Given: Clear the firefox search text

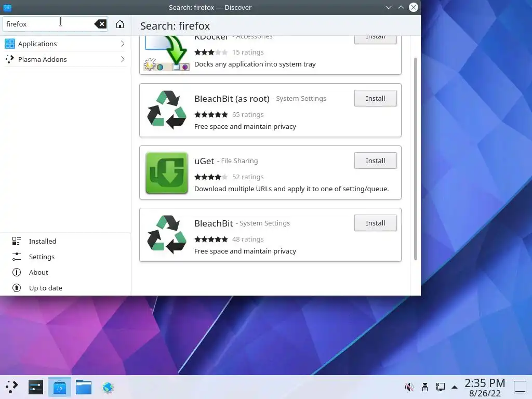Looking at the screenshot, I should point(100,24).
